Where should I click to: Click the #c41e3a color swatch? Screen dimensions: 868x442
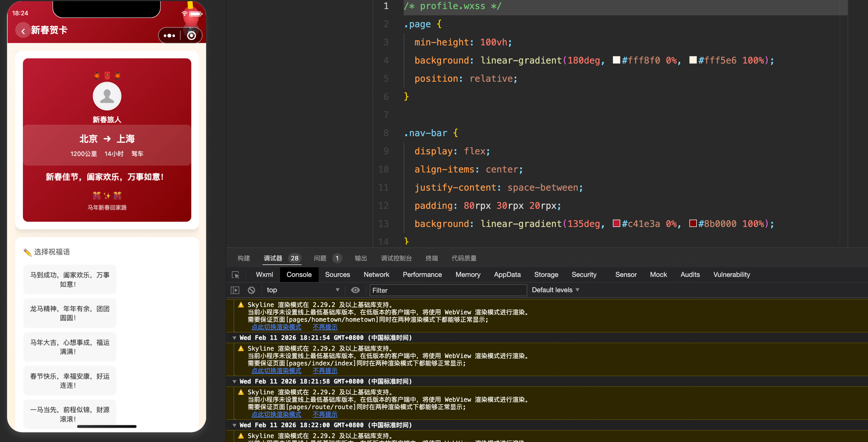click(x=616, y=224)
